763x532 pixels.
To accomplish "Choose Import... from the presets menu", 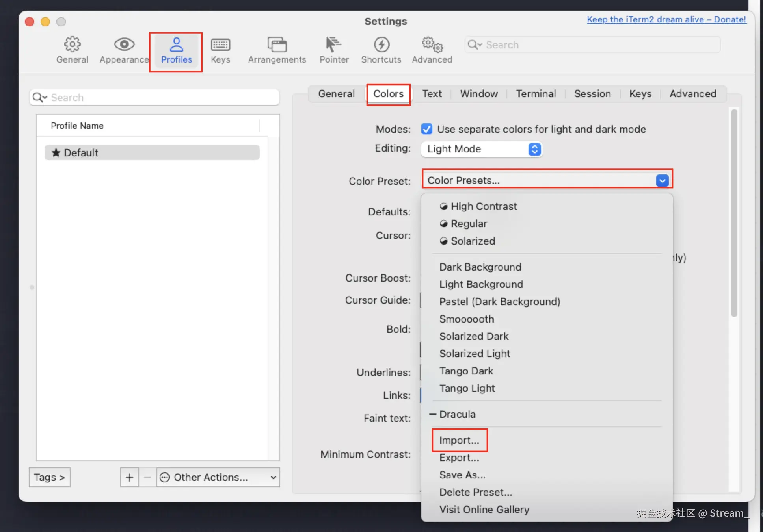I will (459, 440).
